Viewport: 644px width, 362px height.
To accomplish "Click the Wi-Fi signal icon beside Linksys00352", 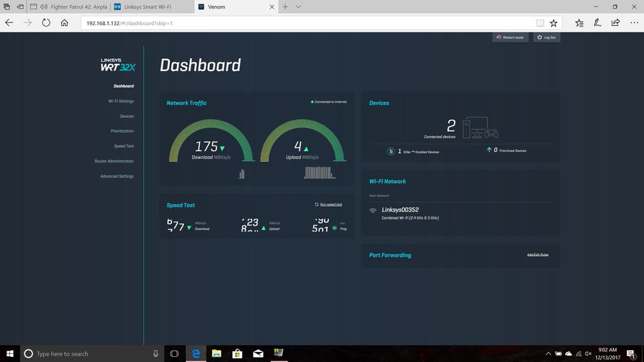I will tap(373, 211).
